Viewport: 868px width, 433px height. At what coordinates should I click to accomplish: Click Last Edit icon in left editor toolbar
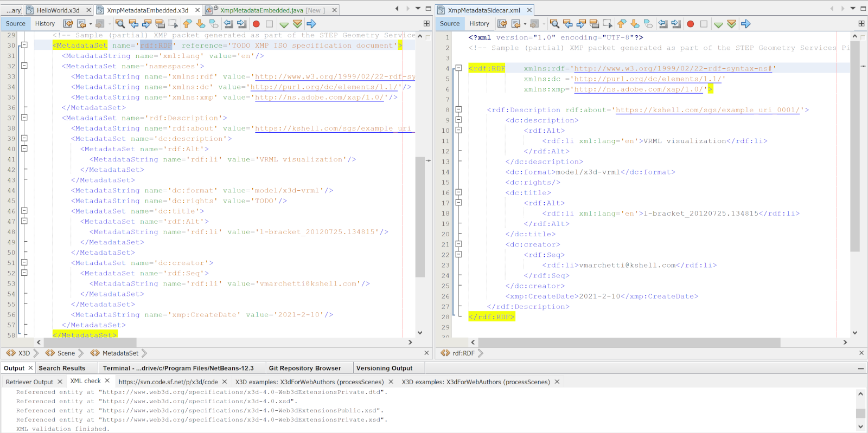(x=68, y=24)
